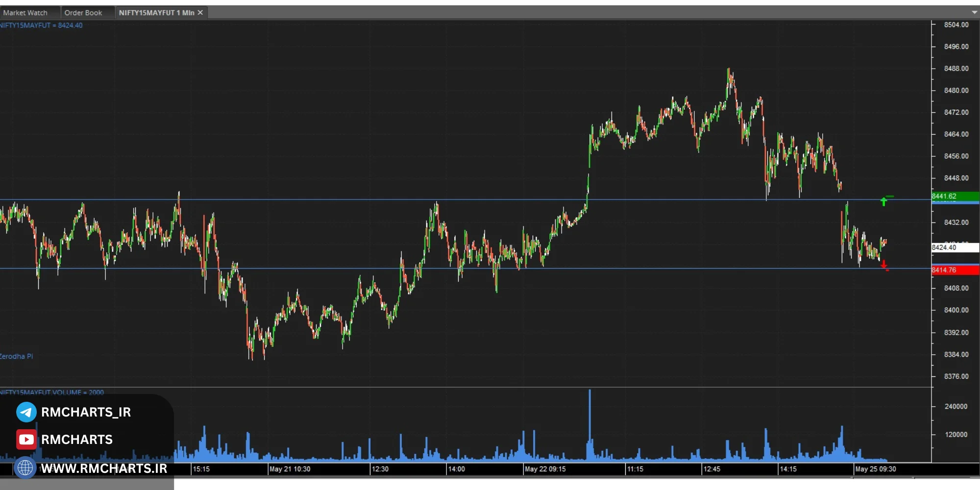Close the NIFTY15MAYFUT 1 Min tab
The image size is (980, 490).
[200, 13]
